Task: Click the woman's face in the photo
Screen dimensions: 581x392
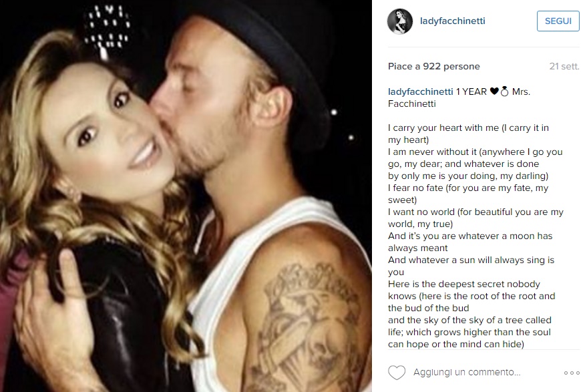Action: 111,128
